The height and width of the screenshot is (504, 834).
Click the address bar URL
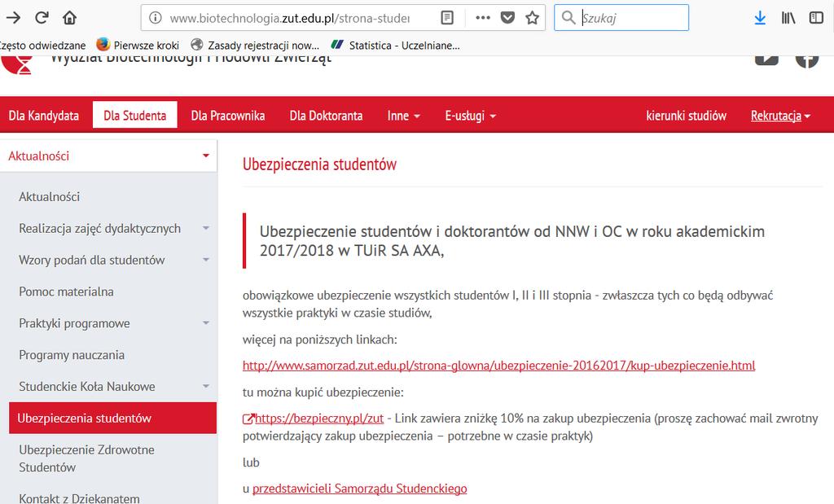pyautogui.click(x=289, y=18)
